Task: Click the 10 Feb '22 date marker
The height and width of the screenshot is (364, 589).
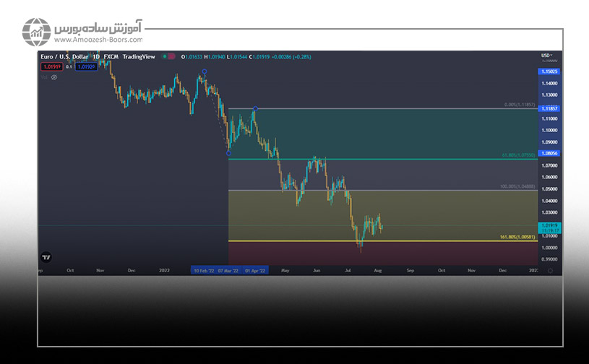Action: pos(203,270)
